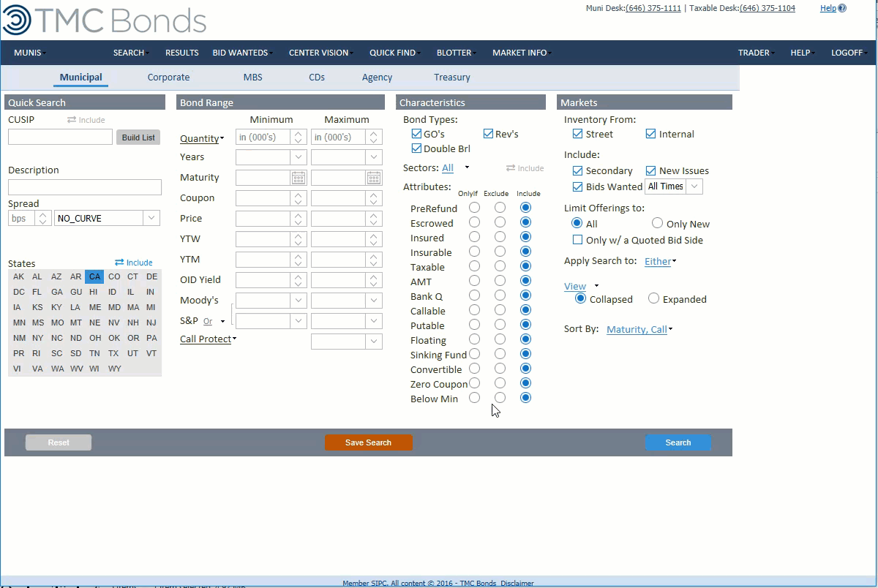Expand the Apply Search to Either menu
This screenshot has height=588, width=878.
pos(660,262)
